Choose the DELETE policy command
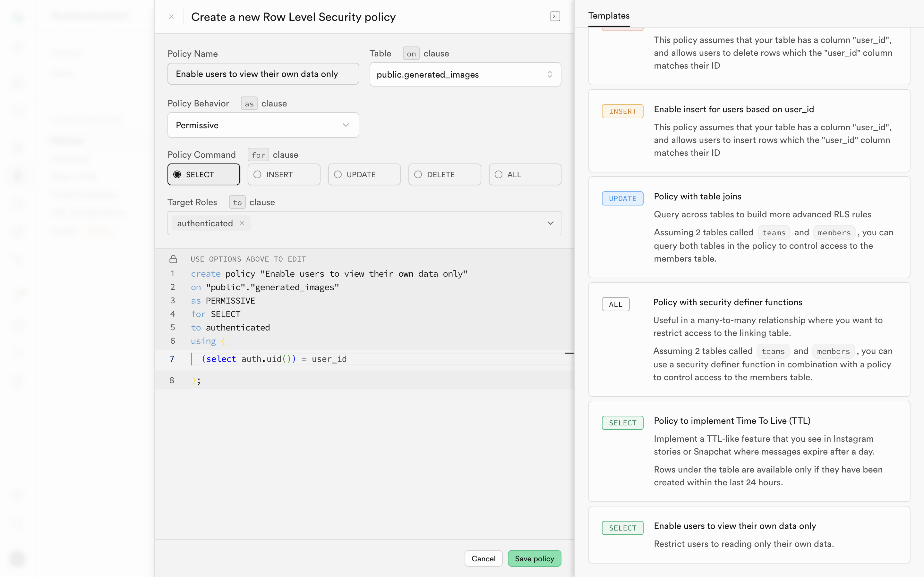 444,174
